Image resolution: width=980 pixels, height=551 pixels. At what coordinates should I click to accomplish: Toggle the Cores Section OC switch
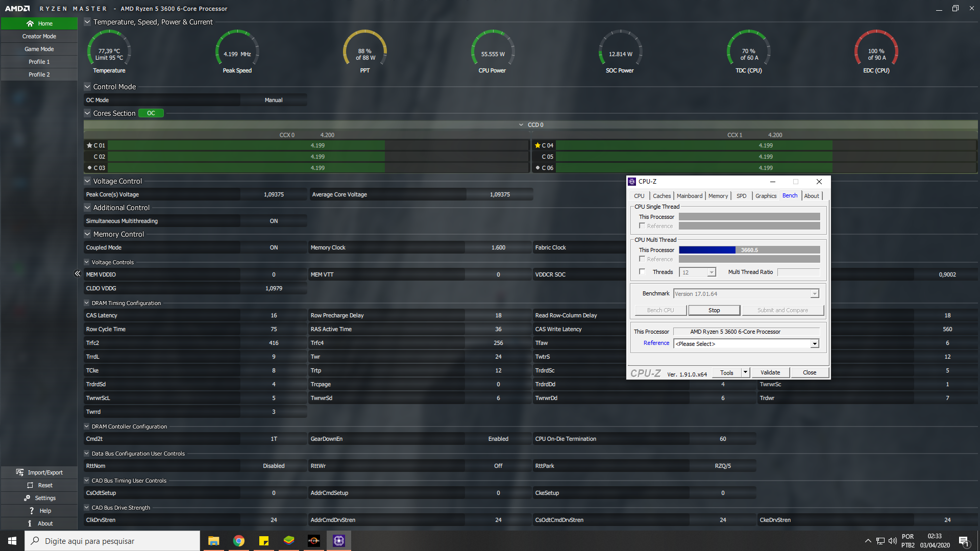coord(151,113)
